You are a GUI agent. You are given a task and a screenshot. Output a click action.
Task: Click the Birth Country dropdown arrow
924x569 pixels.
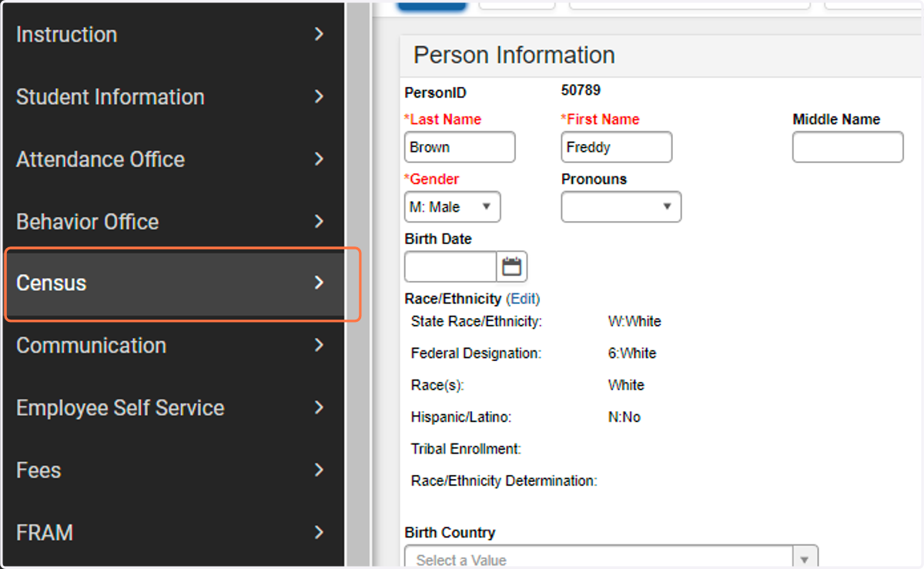click(805, 559)
